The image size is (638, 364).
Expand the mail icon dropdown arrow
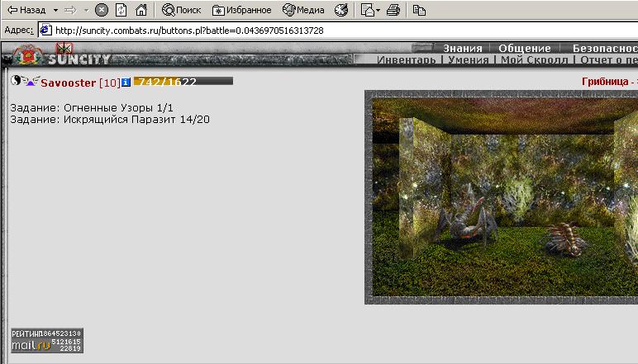point(378,10)
